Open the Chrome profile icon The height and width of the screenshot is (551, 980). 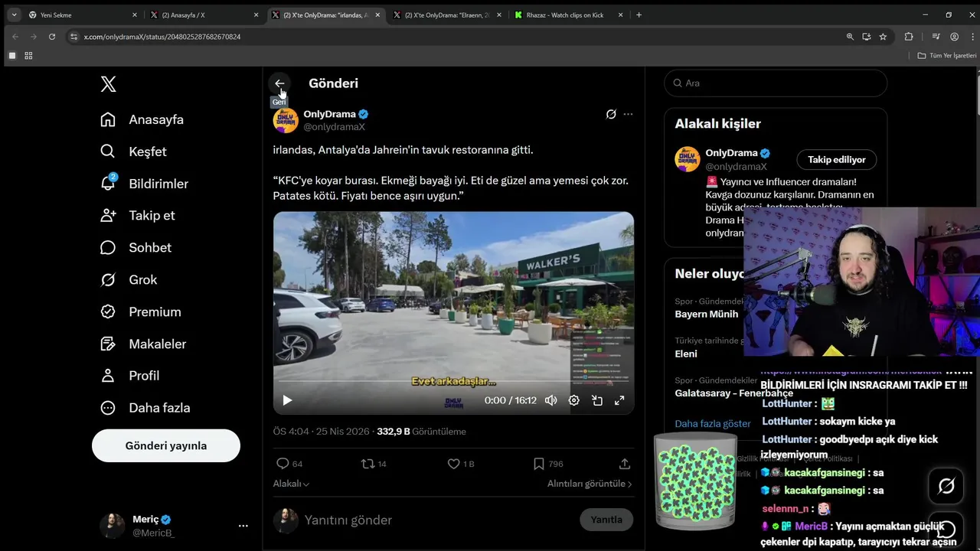pos(954,37)
